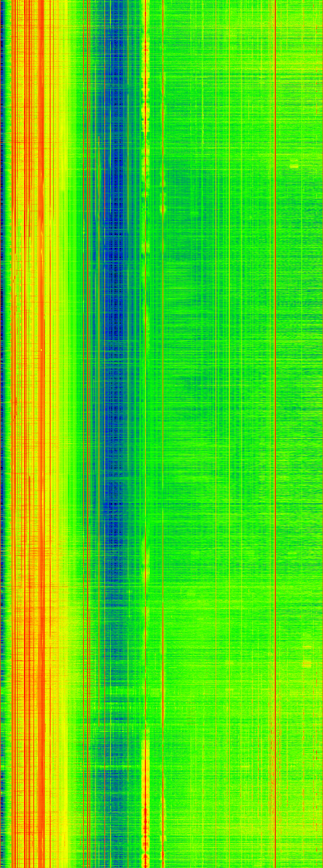Click the red line inside the blue band
Screen dimensions: 323x868
point(105,337)
